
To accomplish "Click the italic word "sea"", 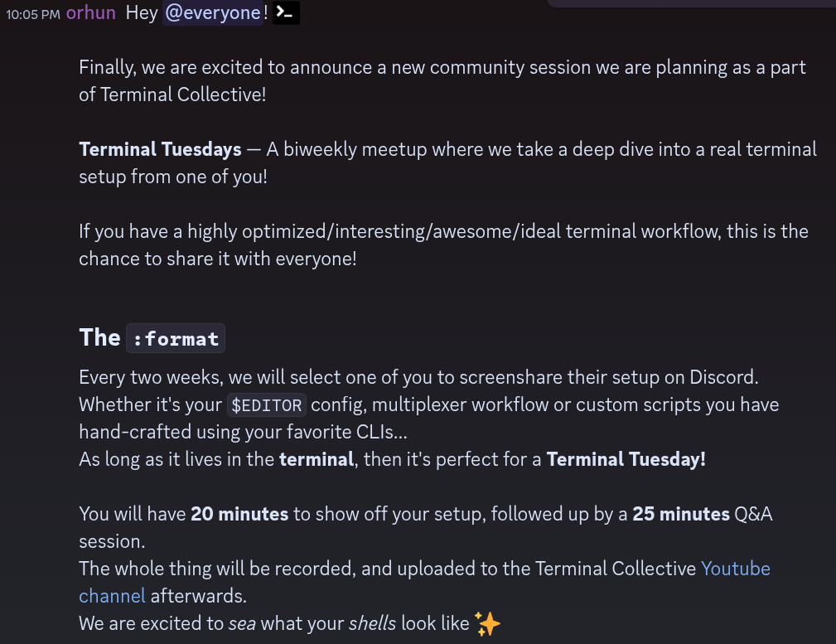I will tap(242, 623).
